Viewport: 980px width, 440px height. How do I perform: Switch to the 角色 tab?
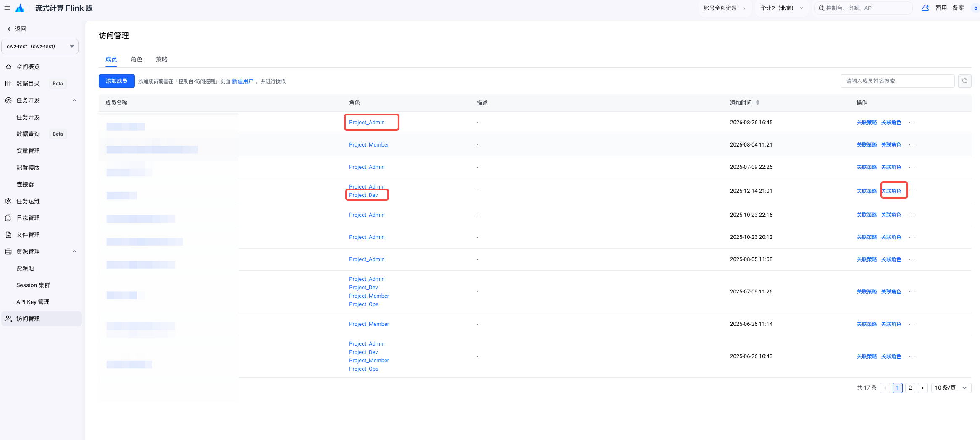(x=136, y=59)
